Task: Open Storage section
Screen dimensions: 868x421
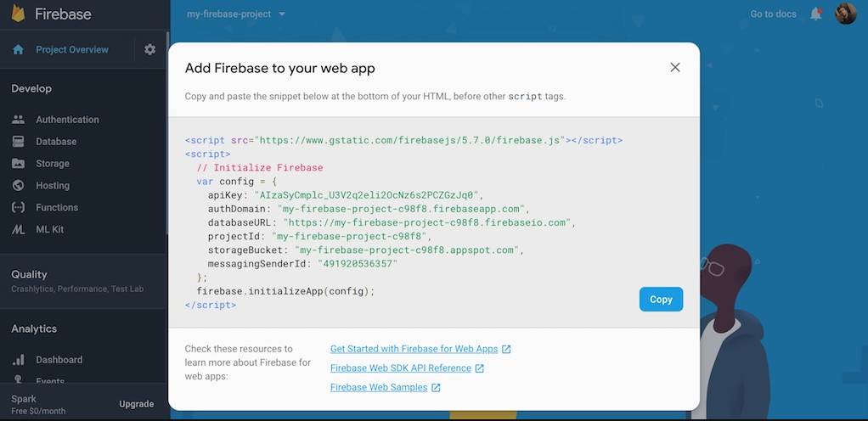Action: [x=53, y=164]
